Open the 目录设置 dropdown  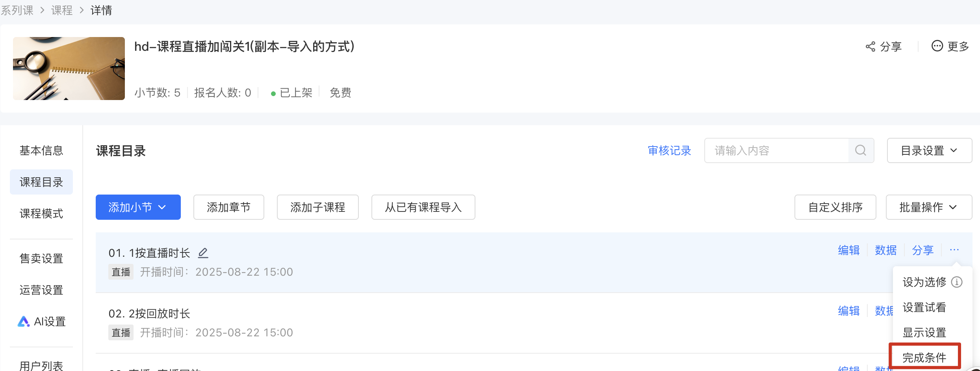[x=930, y=150]
